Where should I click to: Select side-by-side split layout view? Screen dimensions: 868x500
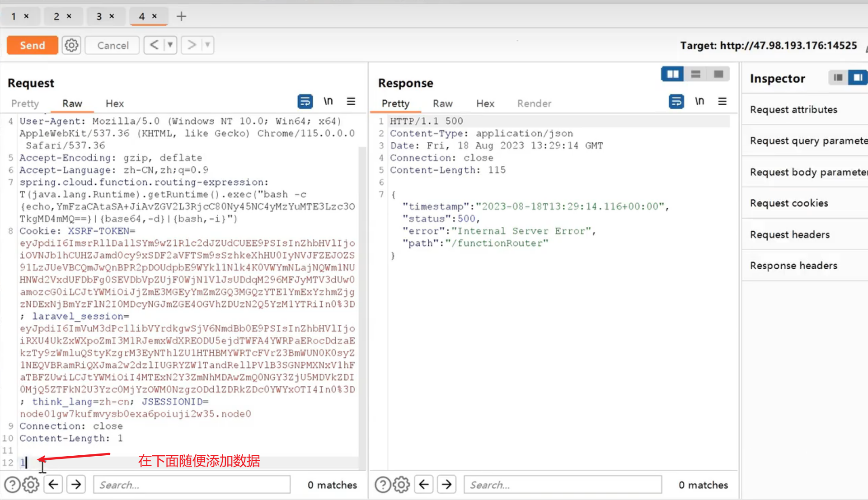pyautogui.click(x=672, y=74)
